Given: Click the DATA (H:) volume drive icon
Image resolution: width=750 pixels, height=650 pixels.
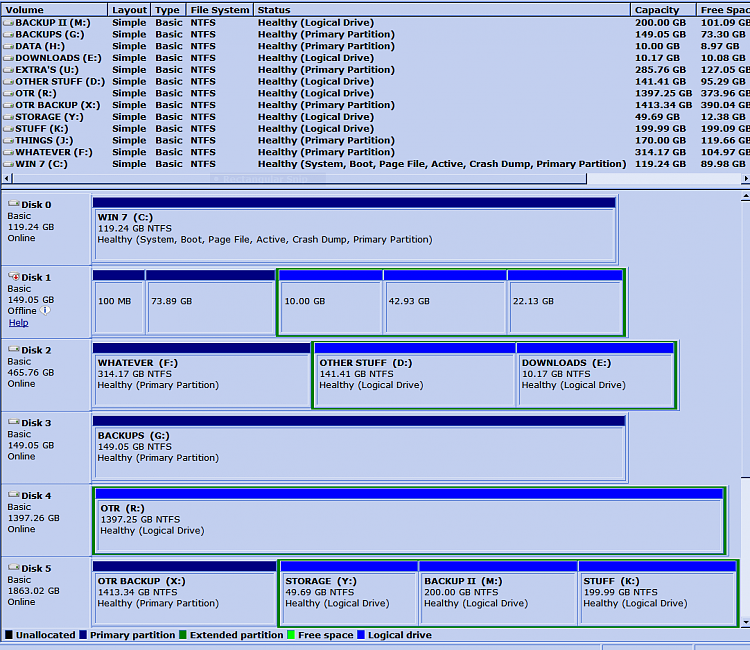Looking at the screenshot, I should tap(8, 46).
